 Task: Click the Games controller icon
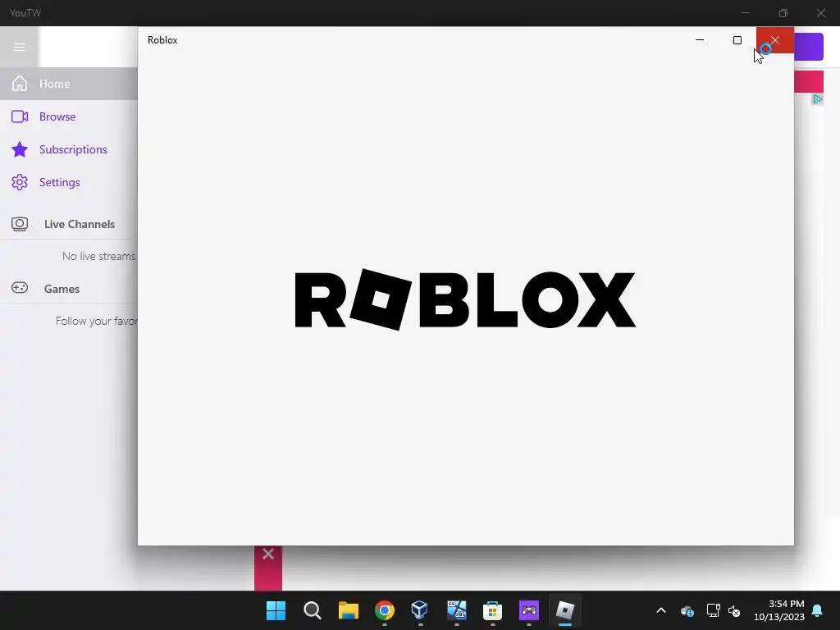point(20,288)
